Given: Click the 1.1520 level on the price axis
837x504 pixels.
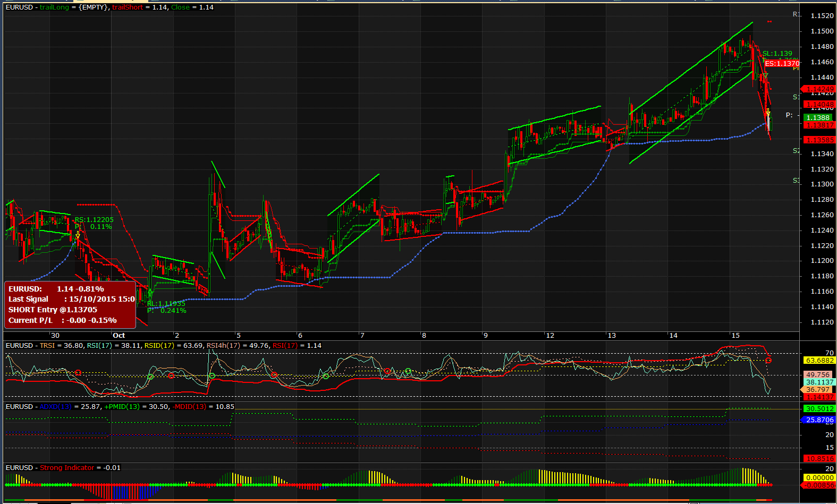Looking at the screenshot, I should click(x=822, y=16).
